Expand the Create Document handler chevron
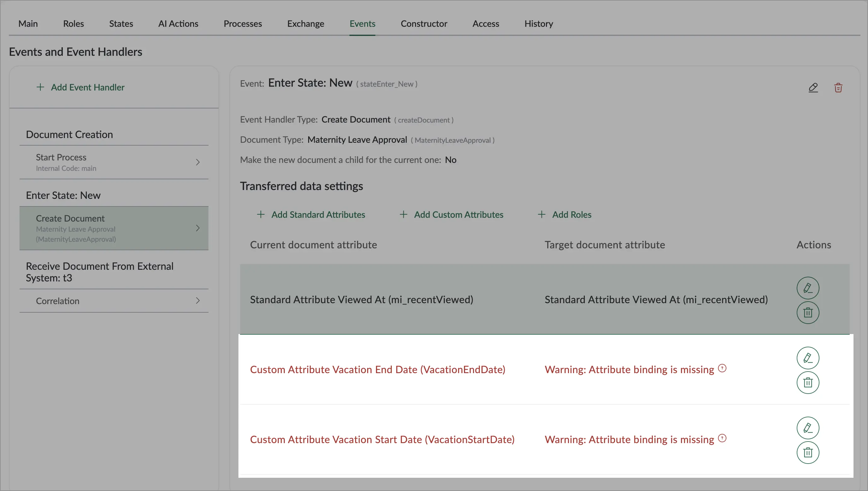Screen dimensions: 868x491 pyautogui.click(x=198, y=228)
